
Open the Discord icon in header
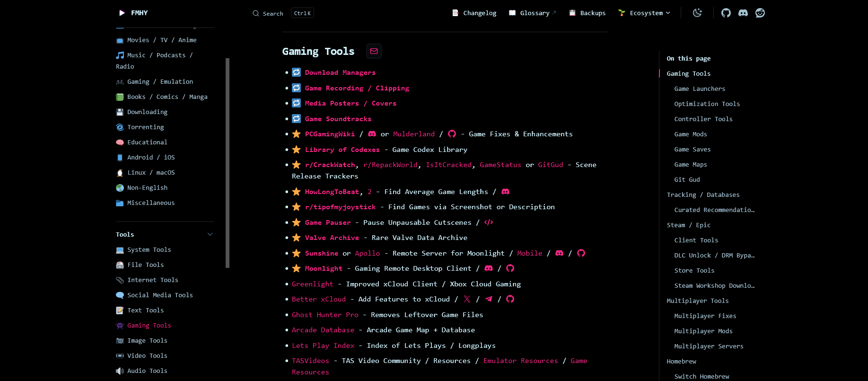coord(743,13)
